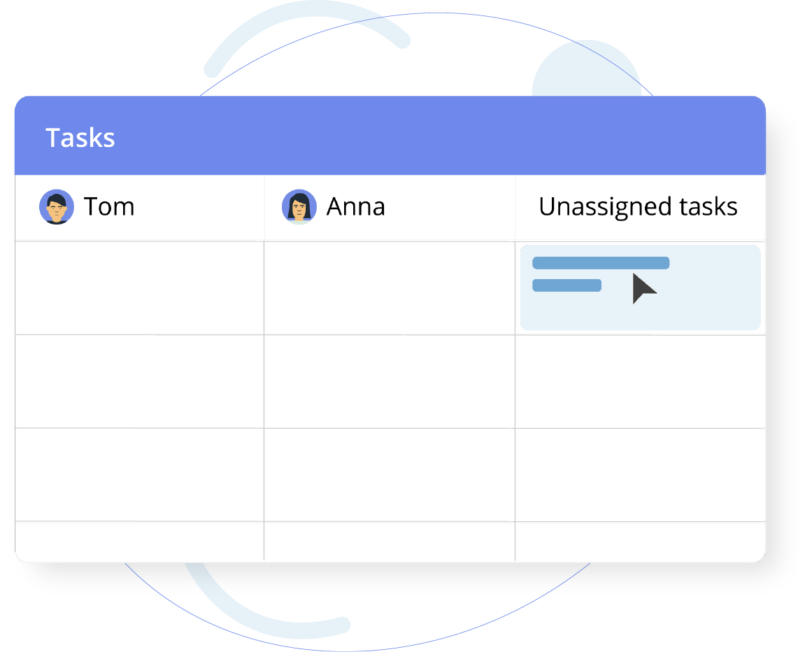Image resolution: width=812 pixels, height=652 pixels.
Task: Click the third empty cell under Anna
Action: 390,474
